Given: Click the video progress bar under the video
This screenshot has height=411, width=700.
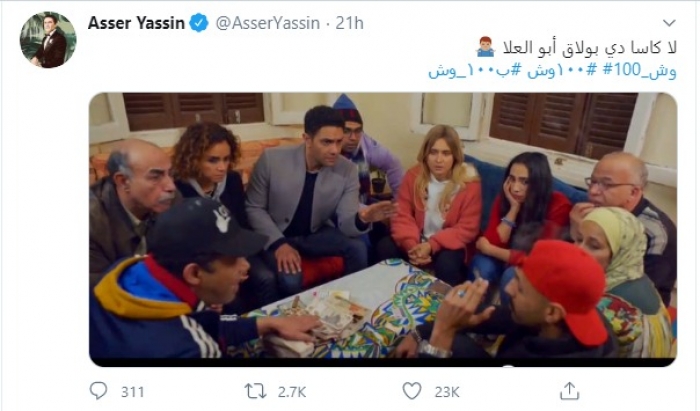Looking at the screenshot, I should [383, 362].
